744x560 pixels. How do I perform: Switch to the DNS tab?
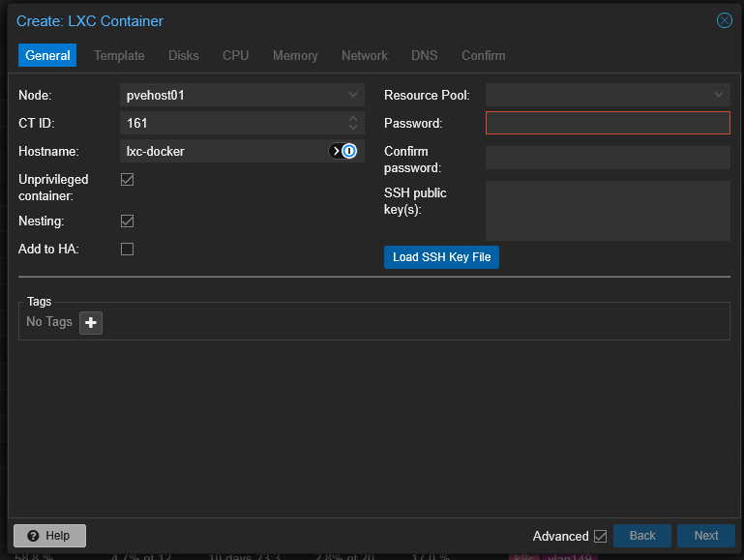(424, 55)
